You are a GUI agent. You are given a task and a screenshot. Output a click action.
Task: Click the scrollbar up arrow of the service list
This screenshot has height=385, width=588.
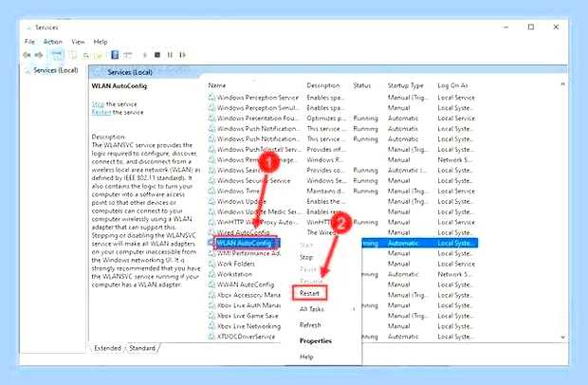(562, 84)
